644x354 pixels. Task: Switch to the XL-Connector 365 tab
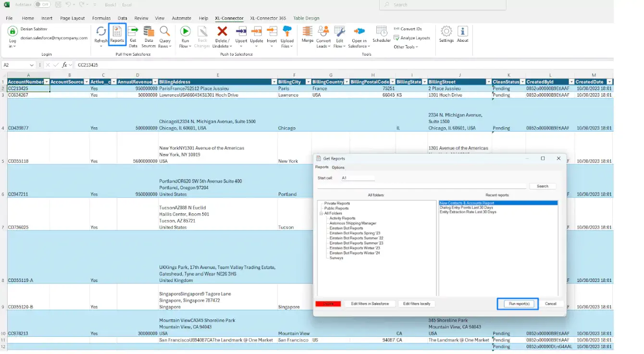[268, 18]
